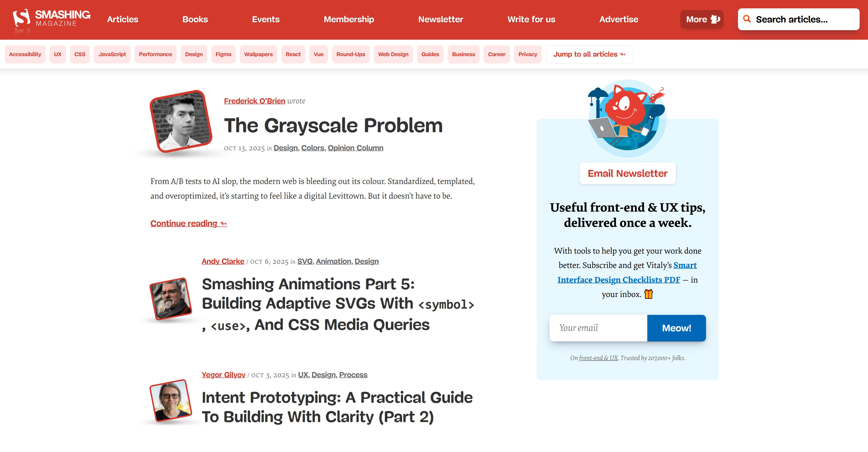Screen dimensions: 868x452
Task: Open the Membership navigation item
Action: (x=349, y=19)
